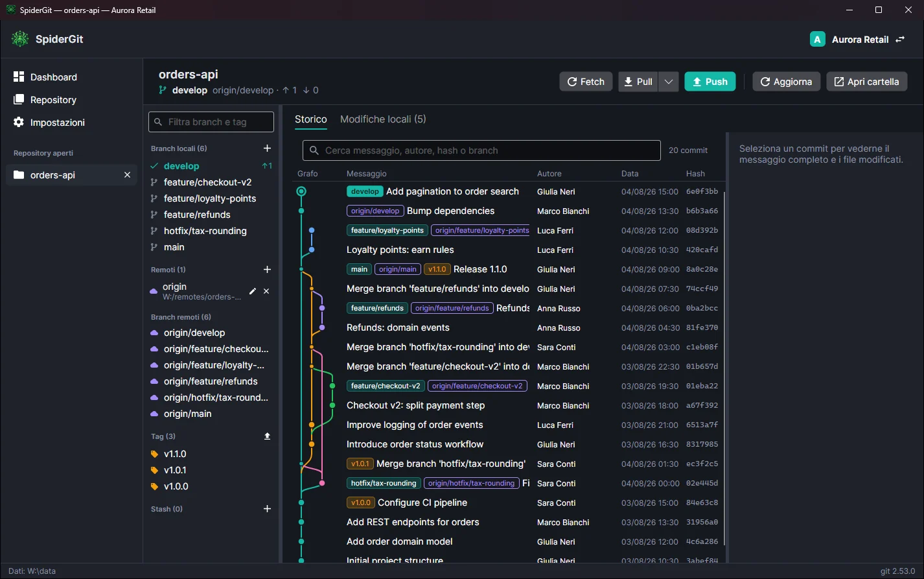Open the Pull options dropdown arrow

tap(669, 82)
